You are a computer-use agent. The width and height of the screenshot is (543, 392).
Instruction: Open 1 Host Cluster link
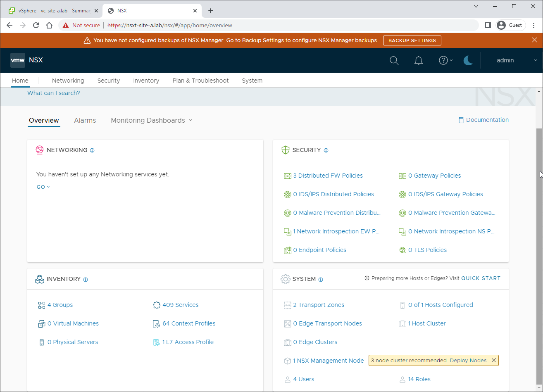[x=427, y=324]
